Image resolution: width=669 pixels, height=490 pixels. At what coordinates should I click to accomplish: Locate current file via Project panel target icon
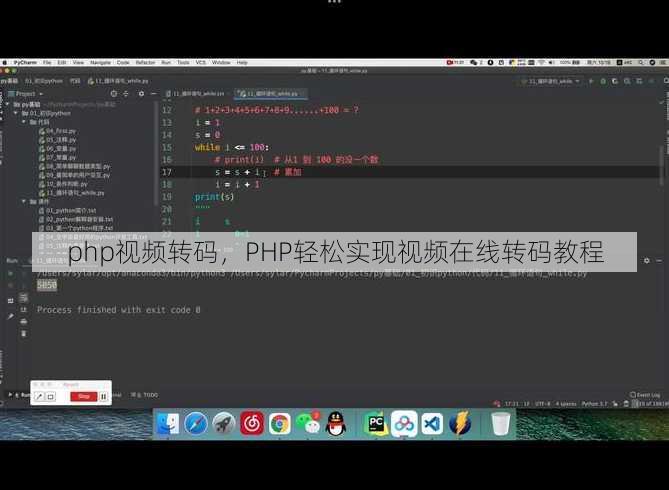click(113, 93)
